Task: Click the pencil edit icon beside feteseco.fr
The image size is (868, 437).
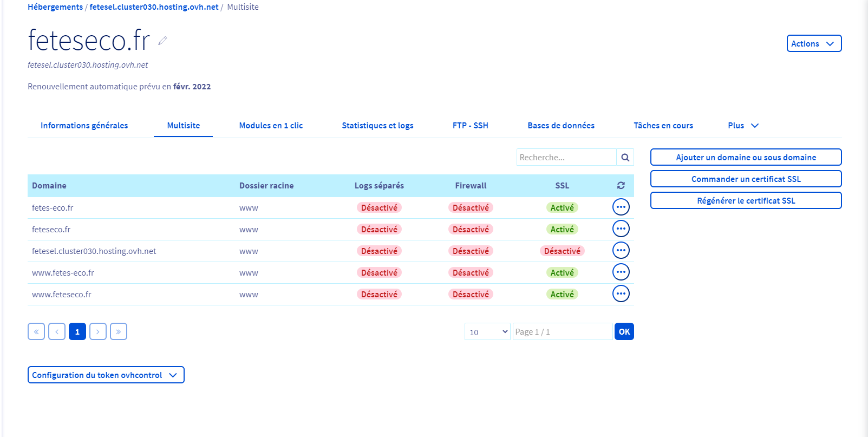Action: [x=162, y=41]
